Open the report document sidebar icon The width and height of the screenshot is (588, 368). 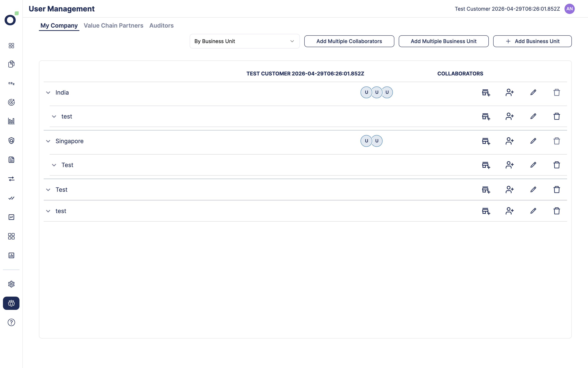(x=11, y=160)
